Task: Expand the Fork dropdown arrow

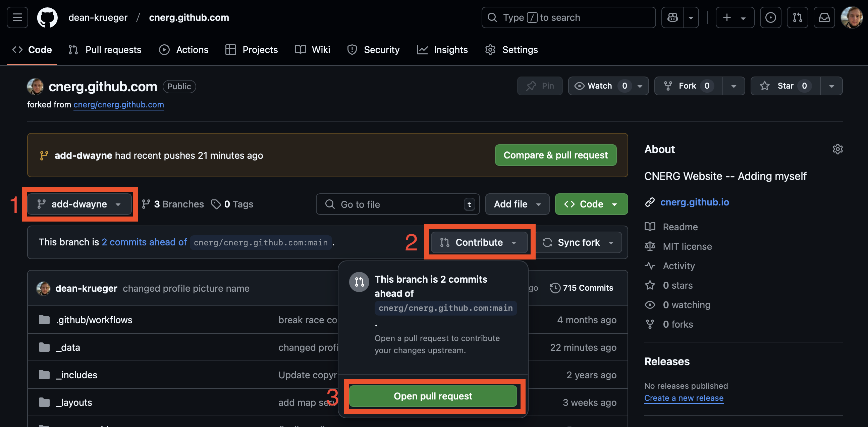Action: (x=734, y=86)
